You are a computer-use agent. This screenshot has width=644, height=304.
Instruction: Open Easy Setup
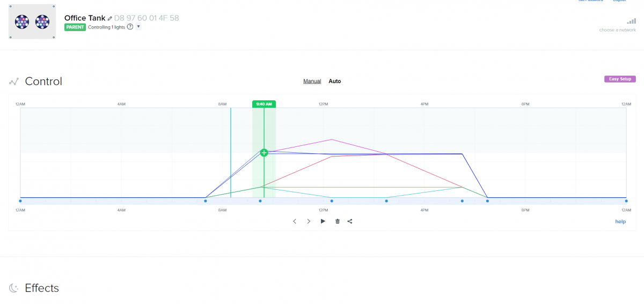(620, 79)
